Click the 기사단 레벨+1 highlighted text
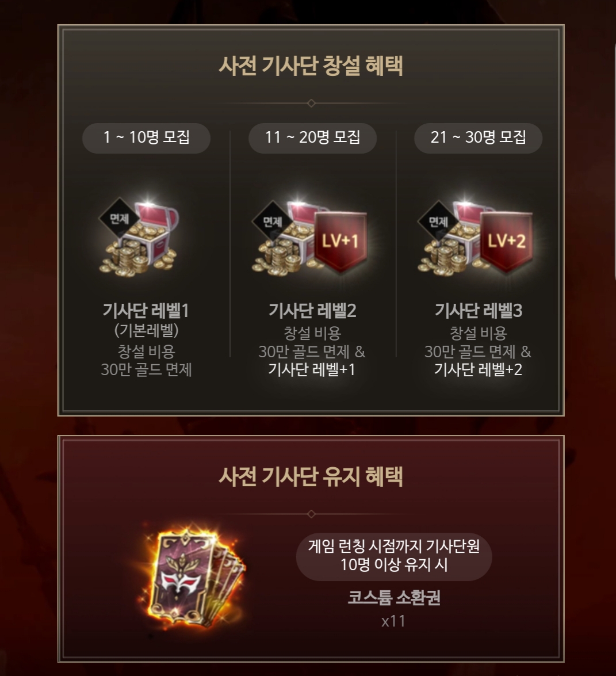This screenshot has height=676, width=616. pos(312,369)
